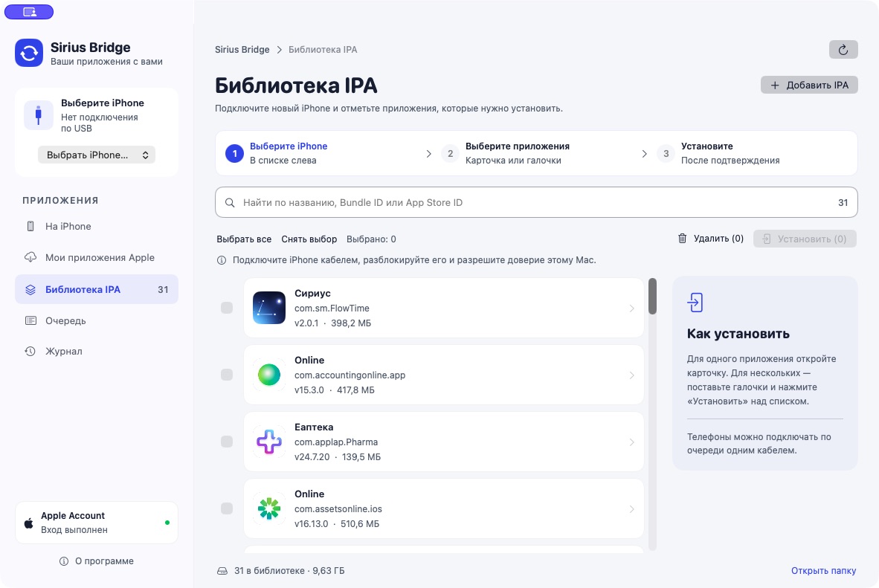Click the clock icon for Журнал

click(x=30, y=351)
